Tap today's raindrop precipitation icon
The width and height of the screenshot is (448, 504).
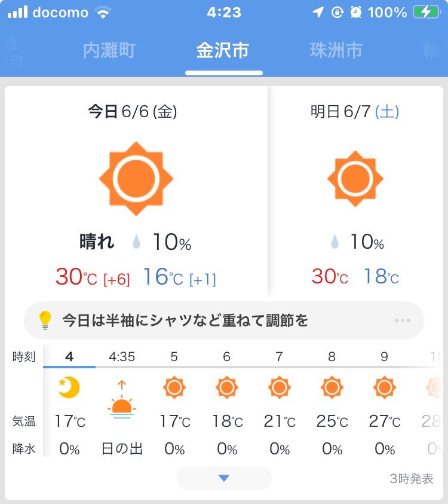point(136,242)
